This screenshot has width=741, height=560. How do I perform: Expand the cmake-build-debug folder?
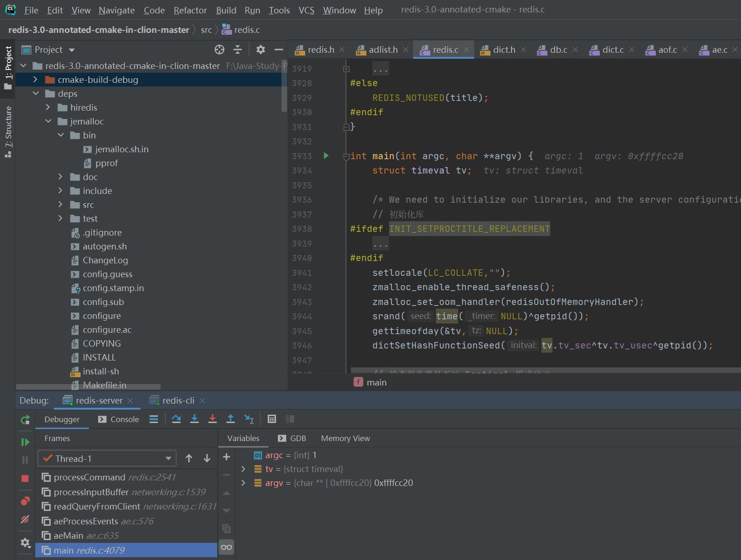35,80
